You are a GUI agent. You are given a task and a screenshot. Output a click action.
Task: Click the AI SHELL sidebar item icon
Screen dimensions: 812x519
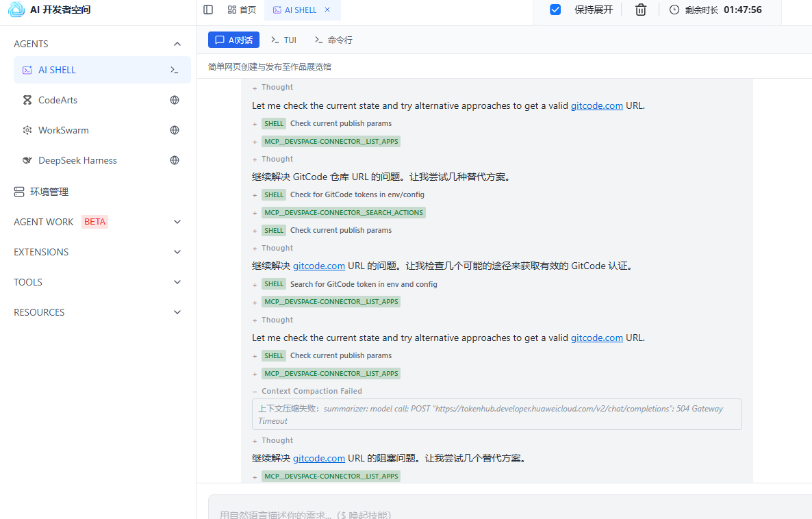(27, 70)
